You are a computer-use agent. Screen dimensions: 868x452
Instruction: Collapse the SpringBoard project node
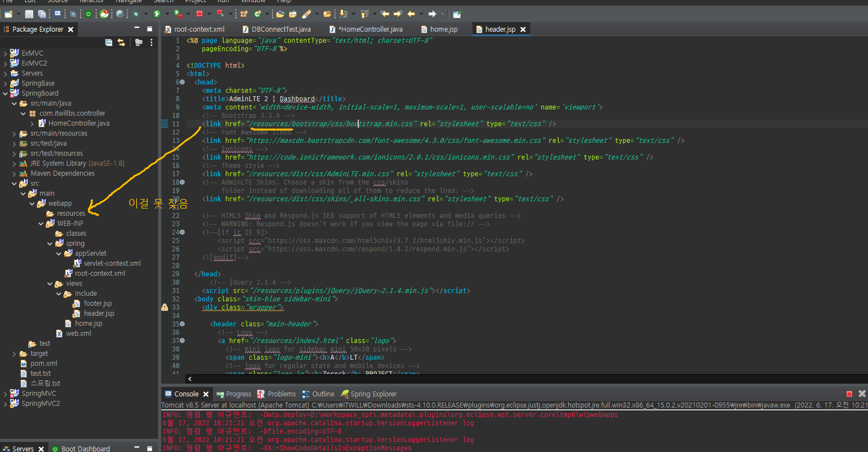tap(5, 93)
